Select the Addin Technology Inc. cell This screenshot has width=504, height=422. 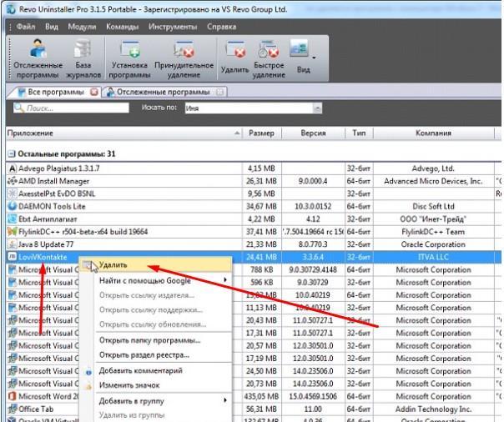pyautogui.click(x=433, y=409)
